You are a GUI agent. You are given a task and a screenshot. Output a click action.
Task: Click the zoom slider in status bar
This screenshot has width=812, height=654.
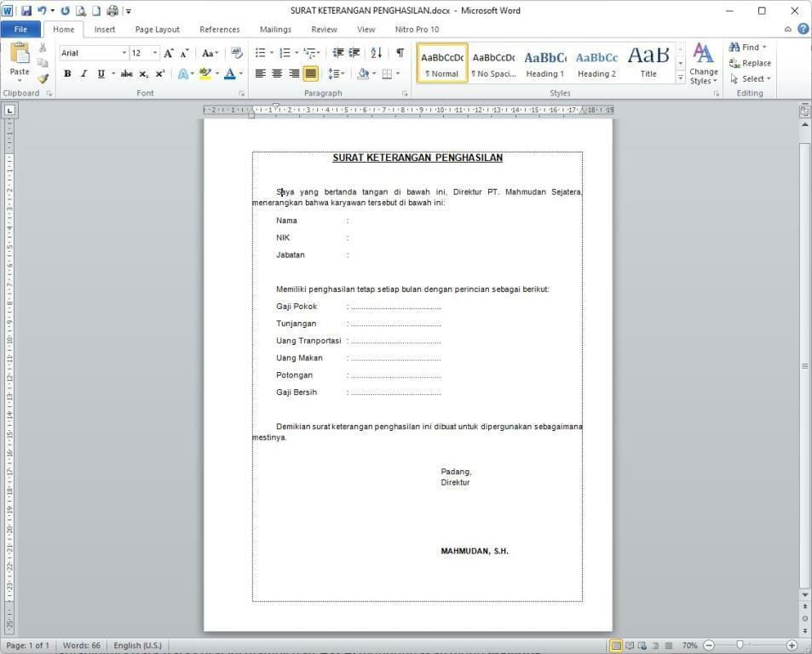pyautogui.click(x=740, y=645)
